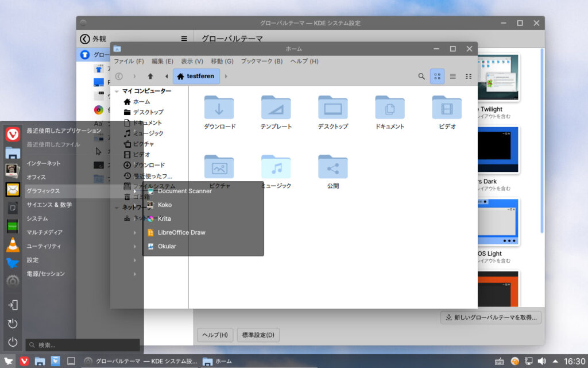
Task: Launch Koko from the graphics submenu
Action: 203,205
